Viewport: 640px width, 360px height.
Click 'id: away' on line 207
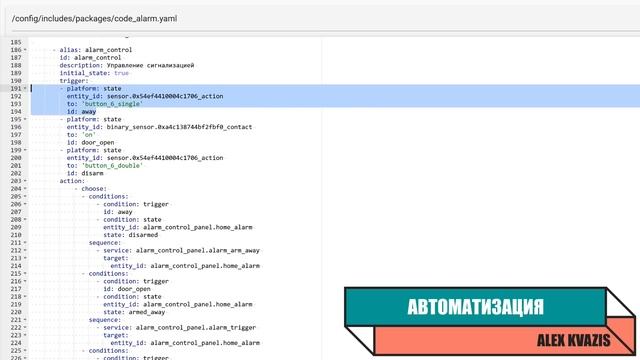[x=118, y=212]
